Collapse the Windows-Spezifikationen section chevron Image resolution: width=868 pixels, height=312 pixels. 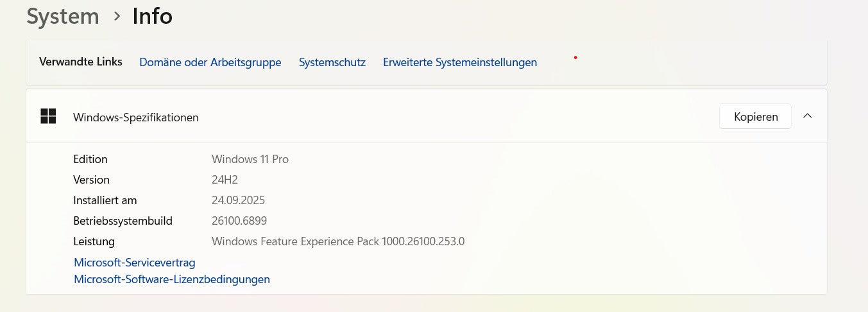[808, 116]
